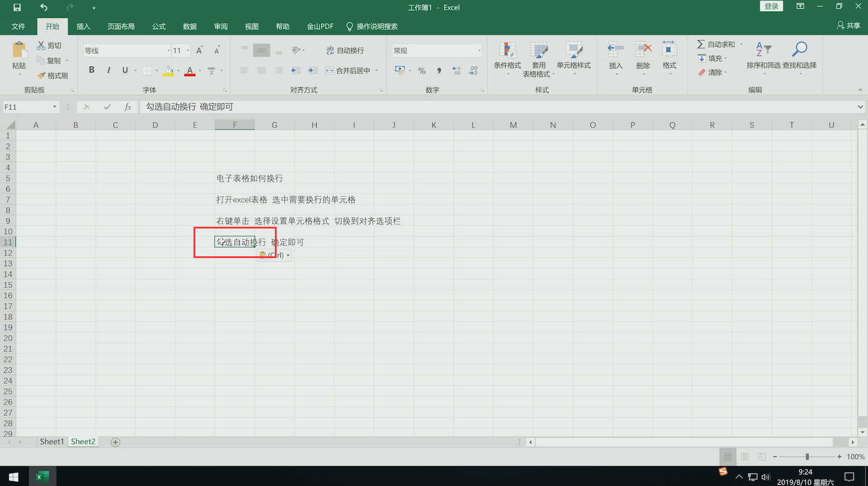868x486 pixels.
Task: Click the Save icon in quick access toolbar
Action: [16, 7]
